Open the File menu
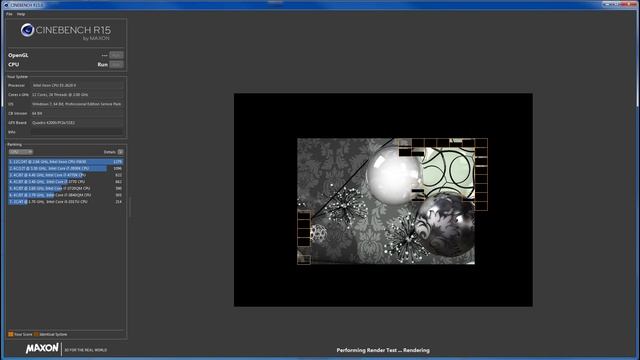 point(9,14)
